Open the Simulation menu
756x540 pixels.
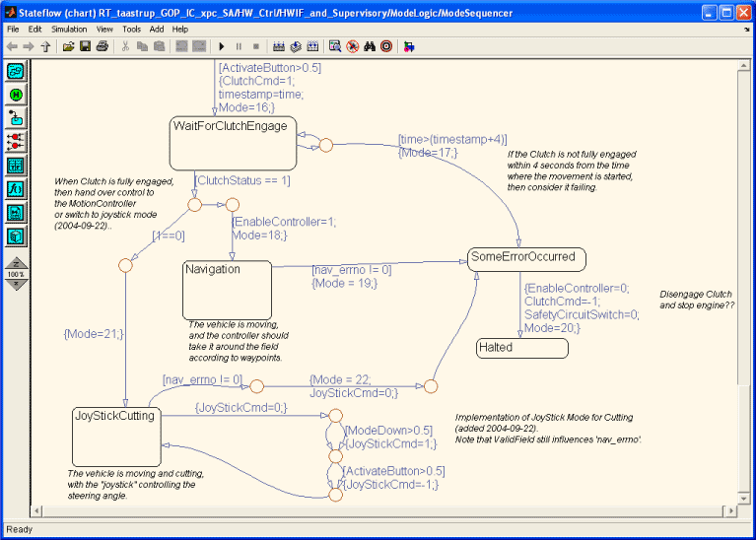click(x=69, y=30)
